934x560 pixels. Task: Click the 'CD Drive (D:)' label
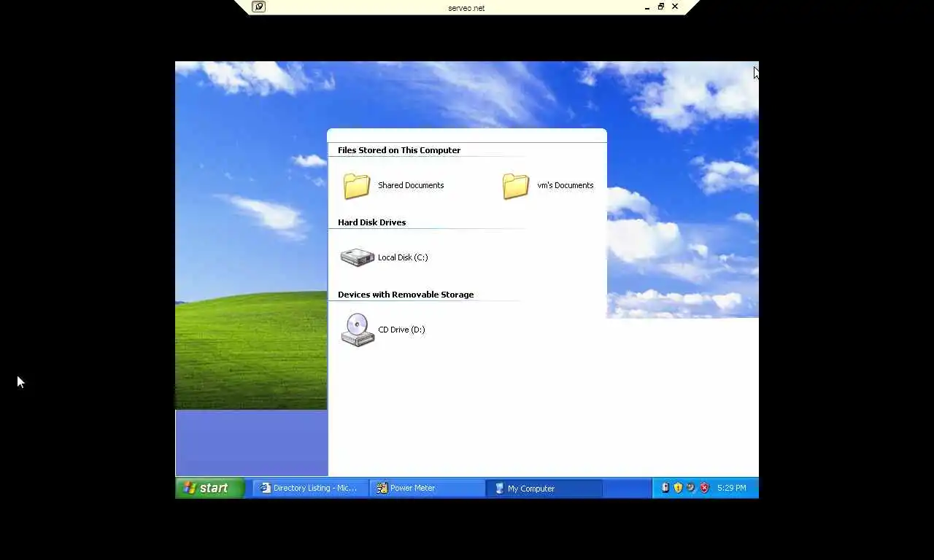pos(401,330)
